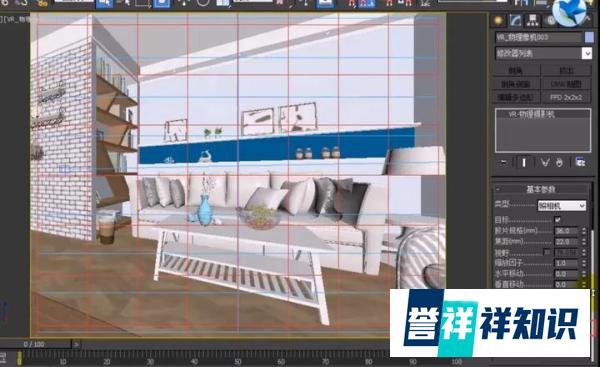Click the 焦距 spinner arrows

pyautogui.click(x=584, y=241)
